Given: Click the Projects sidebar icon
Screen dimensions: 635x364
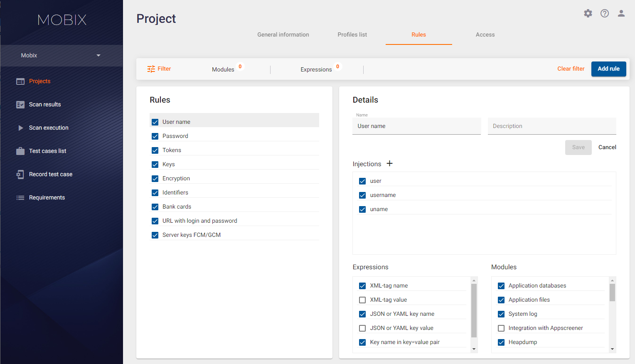Looking at the screenshot, I should (x=20, y=81).
